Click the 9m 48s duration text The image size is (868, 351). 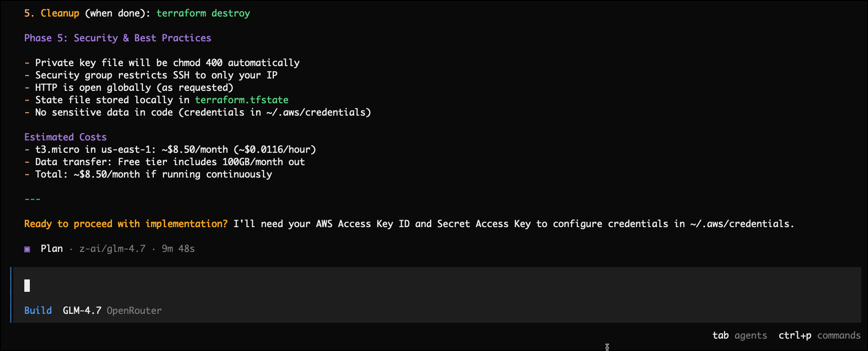(178, 249)
